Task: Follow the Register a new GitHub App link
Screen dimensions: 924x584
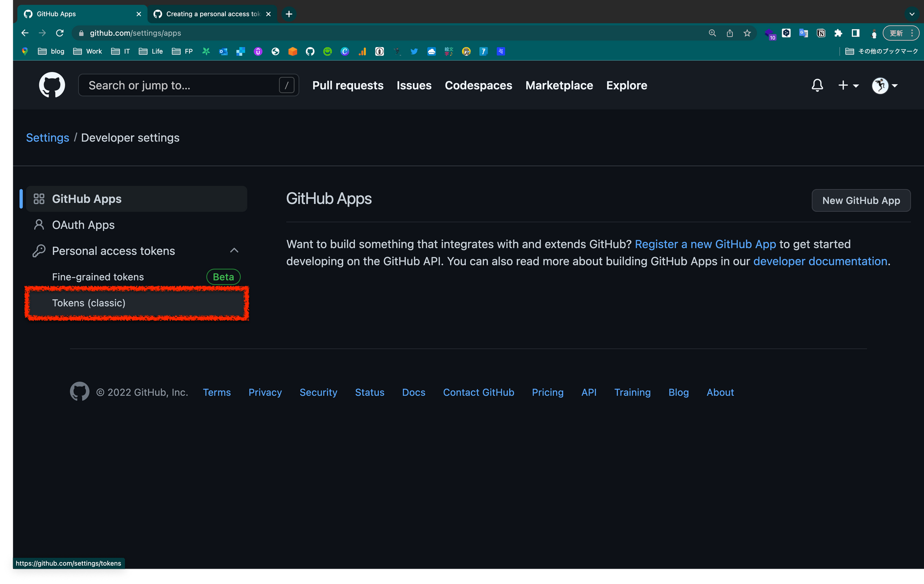Action: 705,244
